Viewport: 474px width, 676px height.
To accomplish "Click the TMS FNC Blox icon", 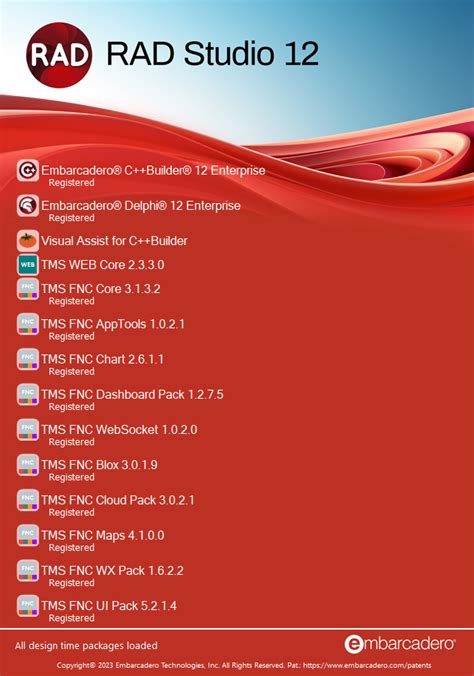I will (28, 465).
